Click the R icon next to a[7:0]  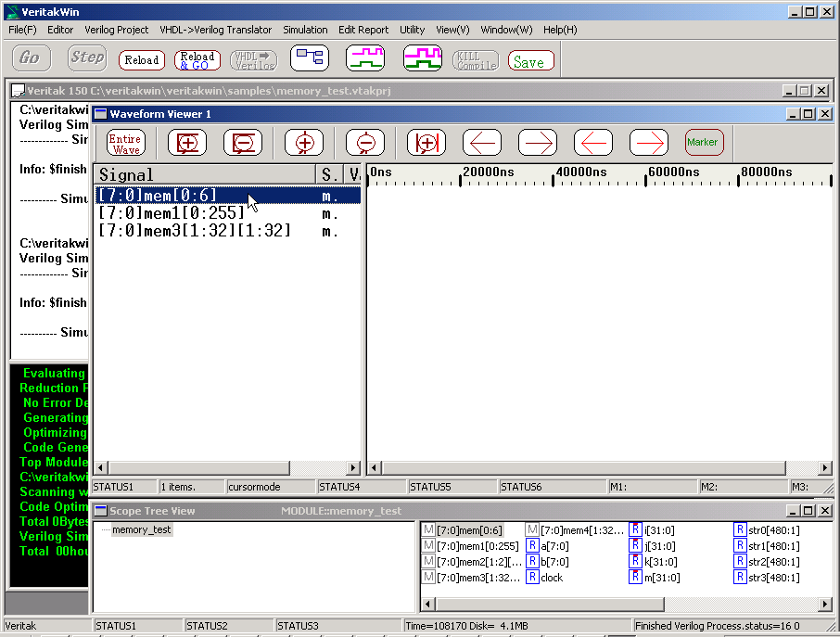(532, 546)
